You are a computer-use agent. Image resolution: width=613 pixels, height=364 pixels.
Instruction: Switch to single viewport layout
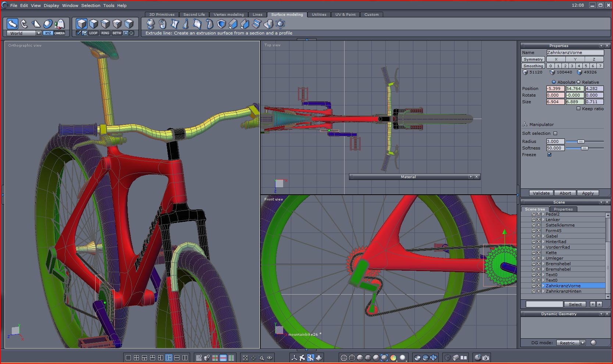point(128,358)
